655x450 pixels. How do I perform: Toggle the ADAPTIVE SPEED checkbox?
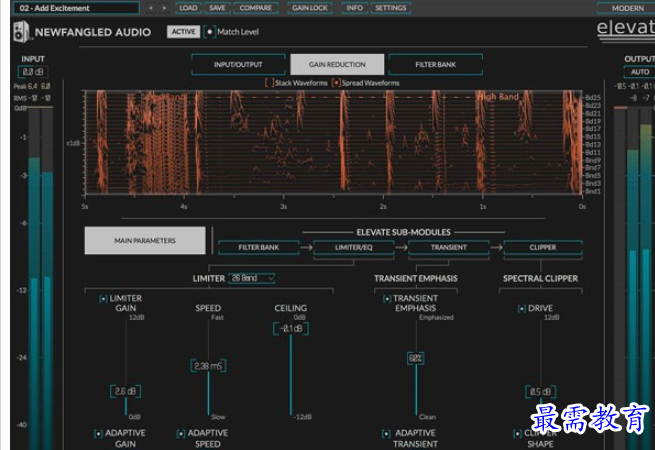(181, 434)
